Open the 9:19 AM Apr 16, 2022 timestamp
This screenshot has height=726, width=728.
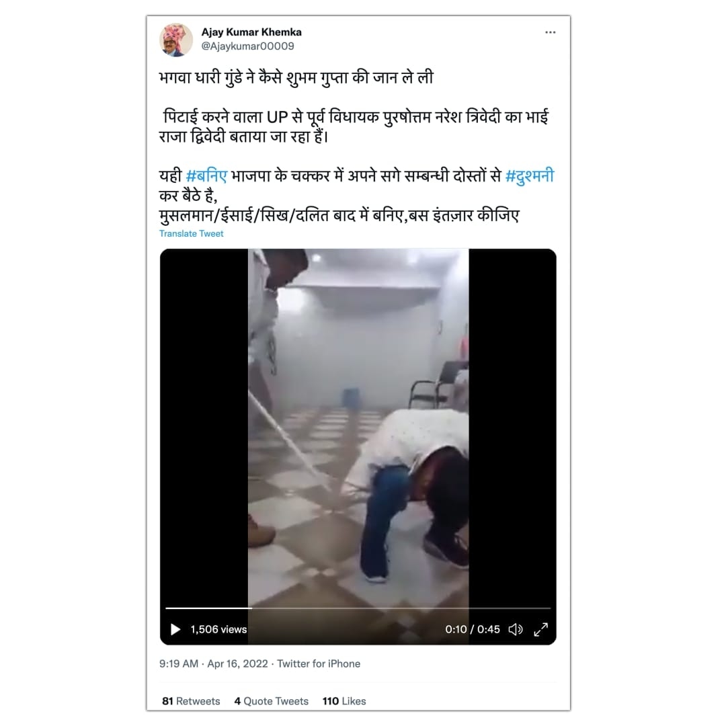[x=214, y=663]
